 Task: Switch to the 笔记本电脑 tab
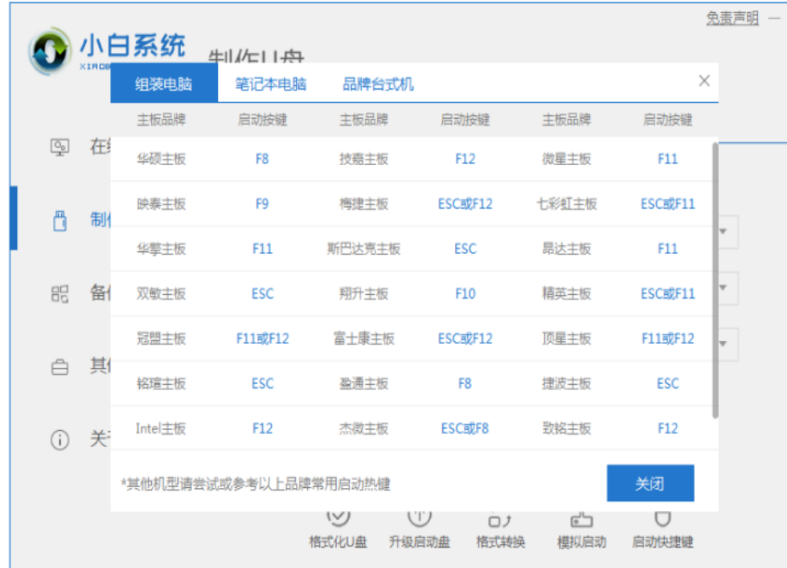coord(271,84)
